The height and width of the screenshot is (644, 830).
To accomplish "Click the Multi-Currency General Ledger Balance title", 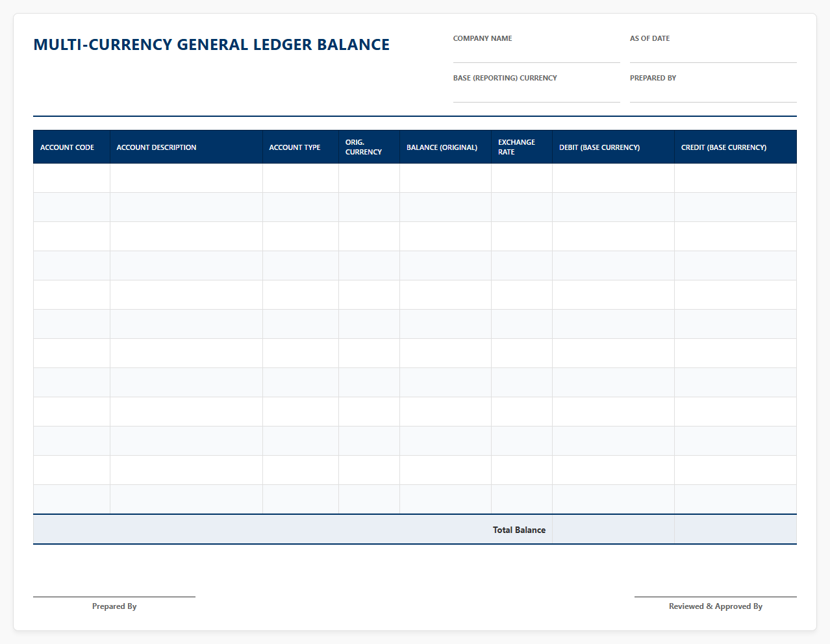I will tap(212, 45).
